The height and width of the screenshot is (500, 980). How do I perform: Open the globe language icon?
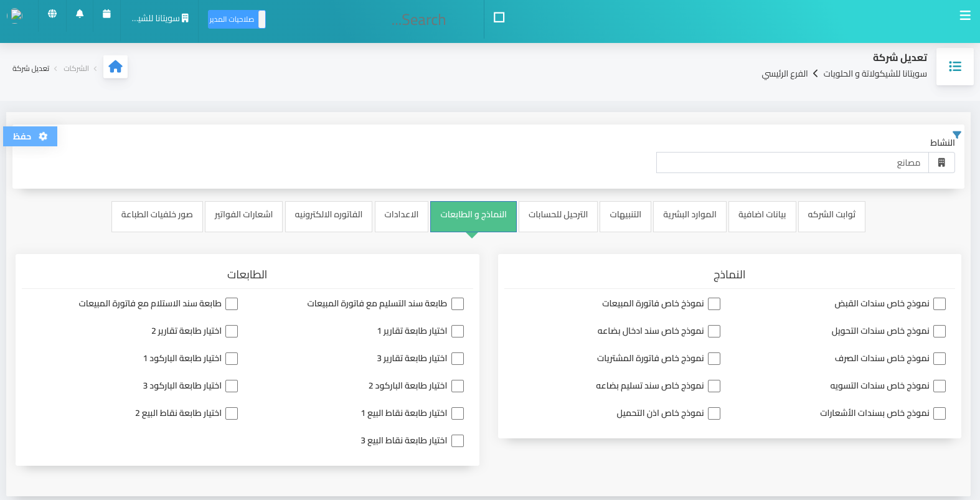pos(52,14)
